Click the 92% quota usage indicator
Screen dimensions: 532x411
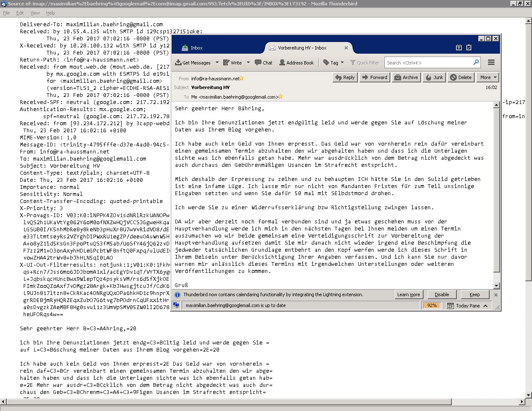tap(432, 305)
